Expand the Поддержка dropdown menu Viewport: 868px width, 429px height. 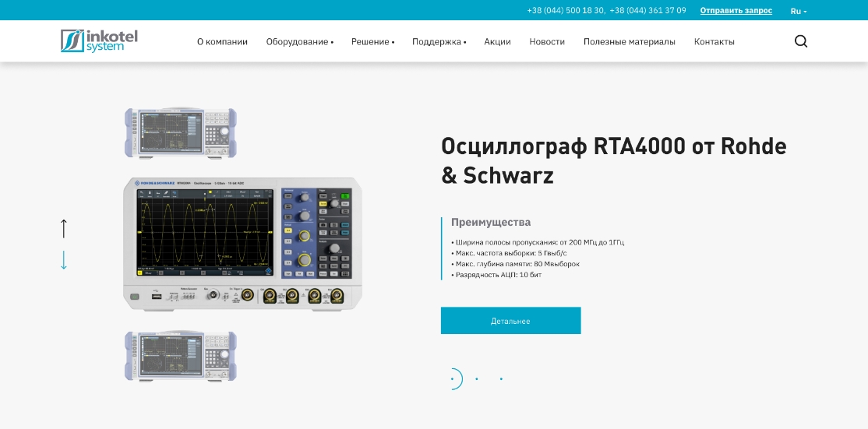pos(439,42)
